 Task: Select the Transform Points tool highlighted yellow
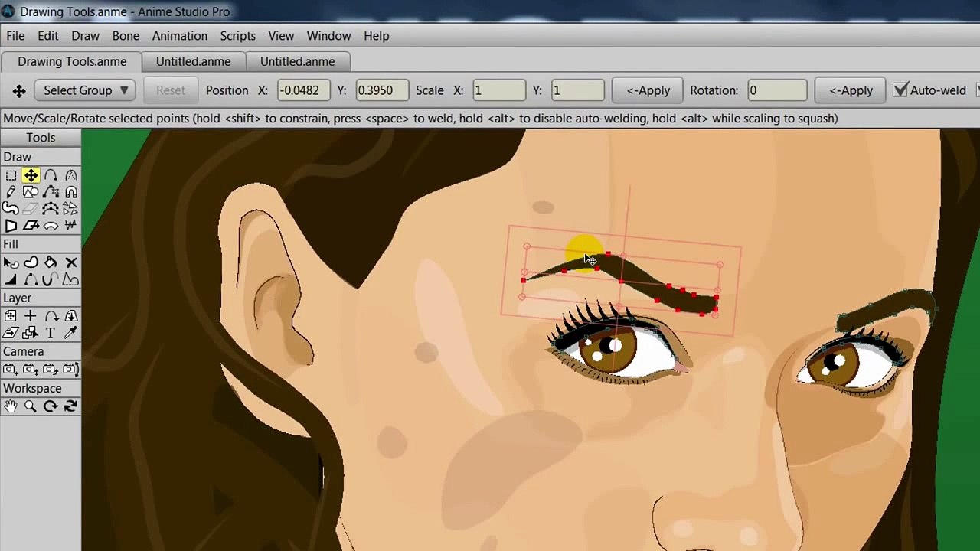click(x=31, y=175)
